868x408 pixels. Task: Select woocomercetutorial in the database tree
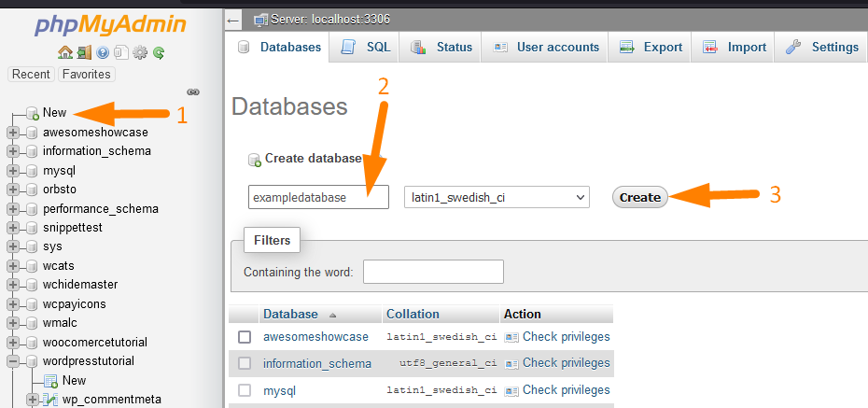[94, 343]
